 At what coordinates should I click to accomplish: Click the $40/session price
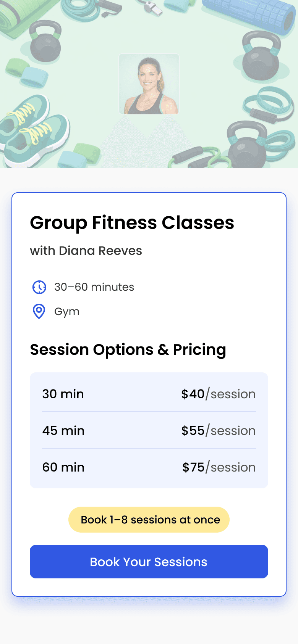click(218, 394)
